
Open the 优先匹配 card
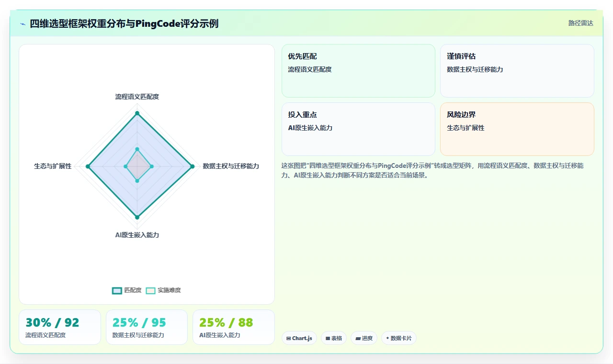tap(358, 71)
